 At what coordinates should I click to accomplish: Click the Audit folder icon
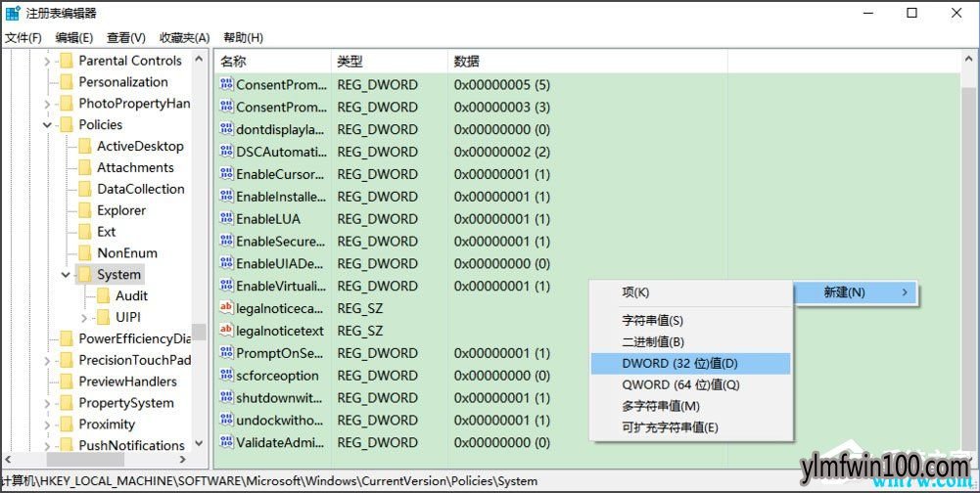(x=103, y=296)
